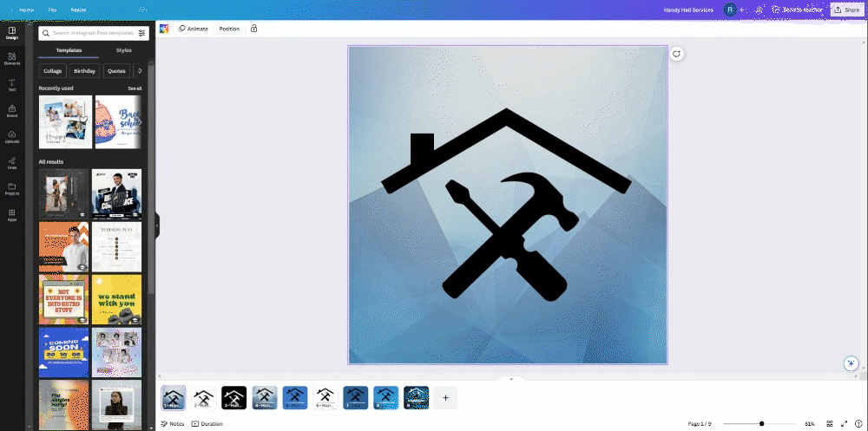Click the Animate button

194,29
